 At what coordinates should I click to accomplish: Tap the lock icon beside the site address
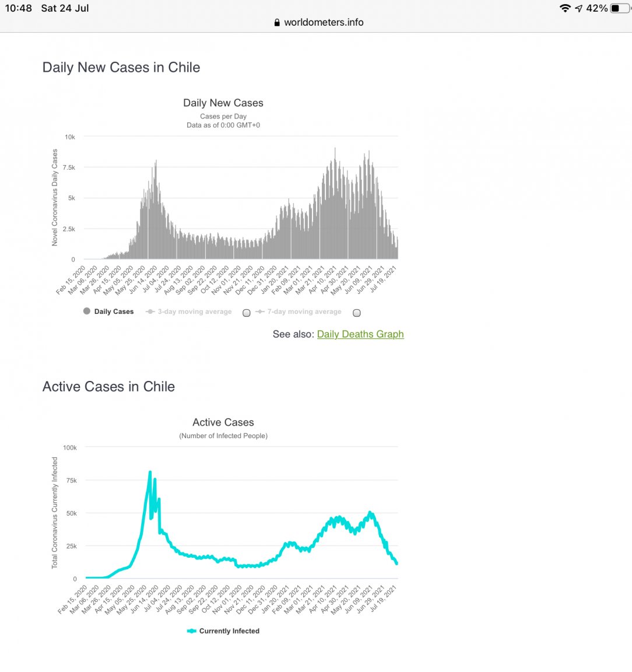click(x=277, y=23)
